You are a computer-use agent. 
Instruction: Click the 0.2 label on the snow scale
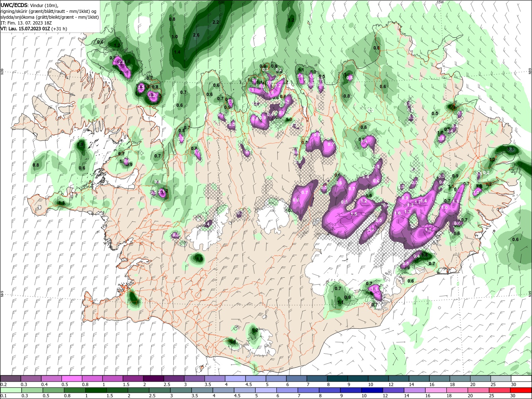point(3,384)
